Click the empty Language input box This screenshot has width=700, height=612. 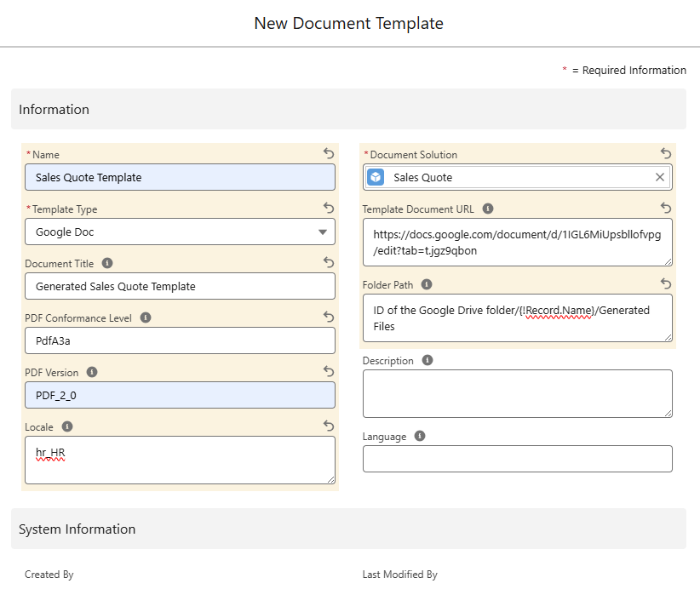pos(517,459)
